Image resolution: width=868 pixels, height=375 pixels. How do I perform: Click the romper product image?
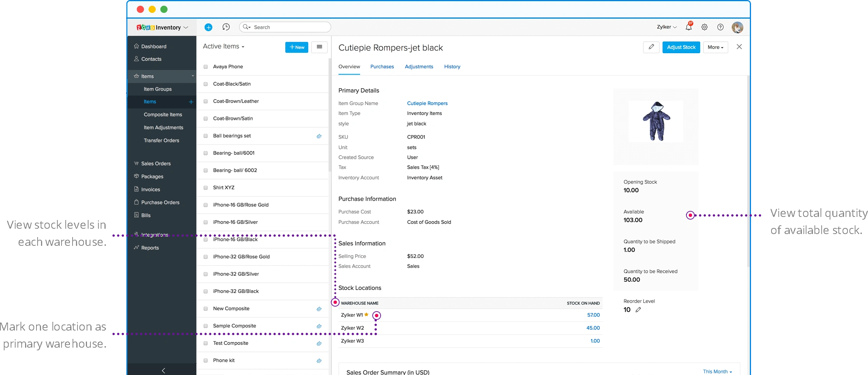656,121
